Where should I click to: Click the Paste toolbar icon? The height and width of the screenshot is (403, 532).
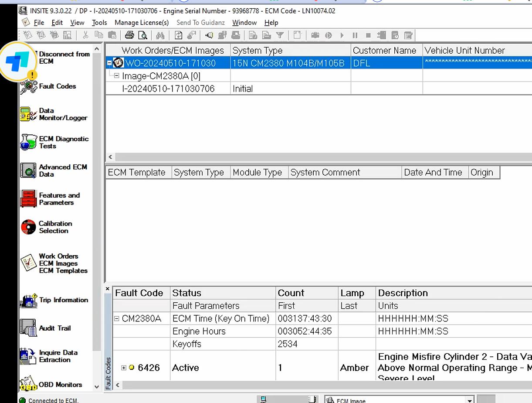pos(112,35)
